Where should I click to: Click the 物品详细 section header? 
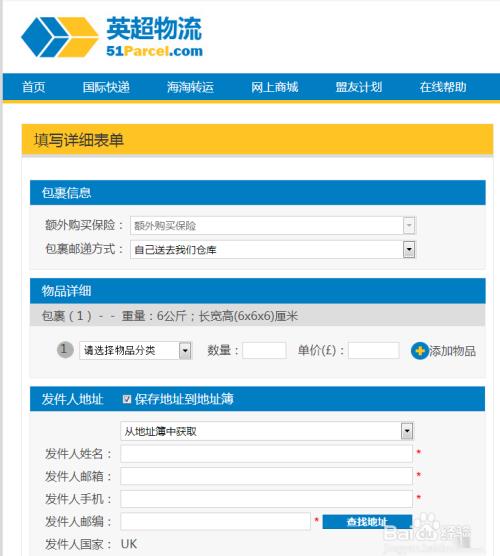257,291
